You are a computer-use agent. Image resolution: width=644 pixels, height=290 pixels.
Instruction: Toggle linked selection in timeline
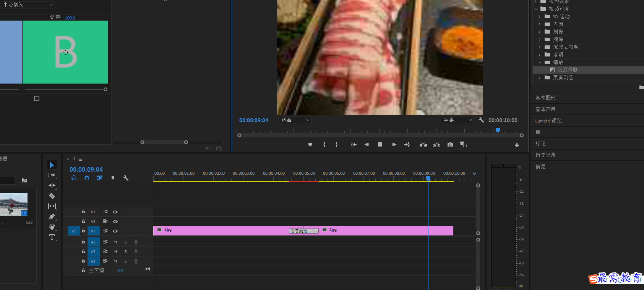coord(100,178)
